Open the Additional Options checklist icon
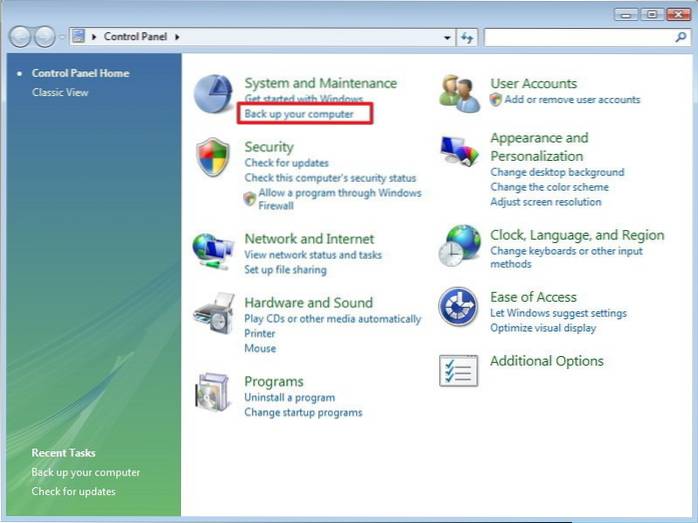Screen dimensions: 698x523 tap(459, 370)
